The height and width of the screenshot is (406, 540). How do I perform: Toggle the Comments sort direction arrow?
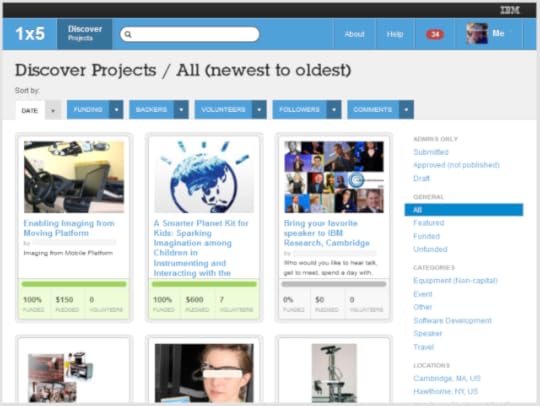[406, 110]
